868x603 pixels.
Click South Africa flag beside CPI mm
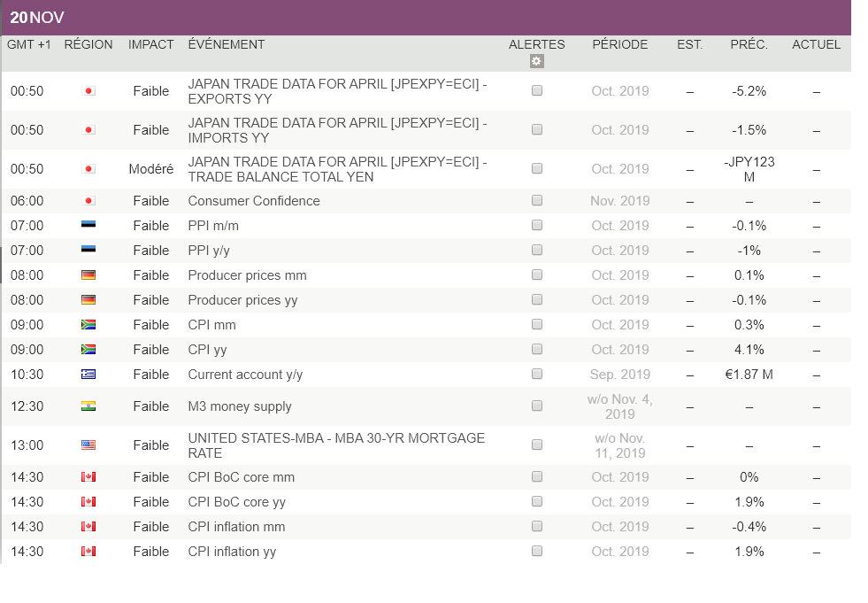click(88, 325)
